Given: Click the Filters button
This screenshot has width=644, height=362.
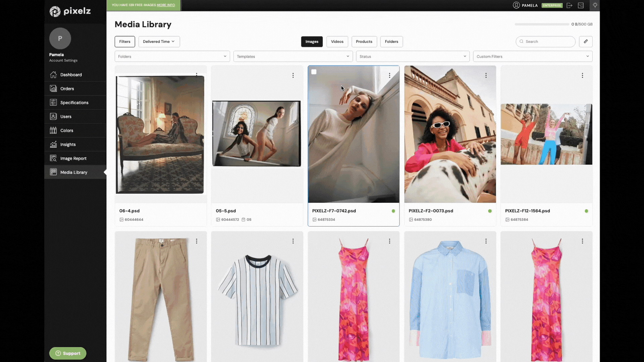Looking at the screenshot, I should [x=125, y=42].
